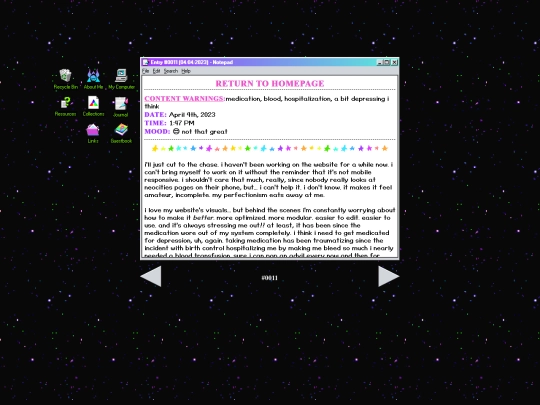The image size is (540, 405).
Task: Click the MOOD: label
Action: (x=157, y=132)
